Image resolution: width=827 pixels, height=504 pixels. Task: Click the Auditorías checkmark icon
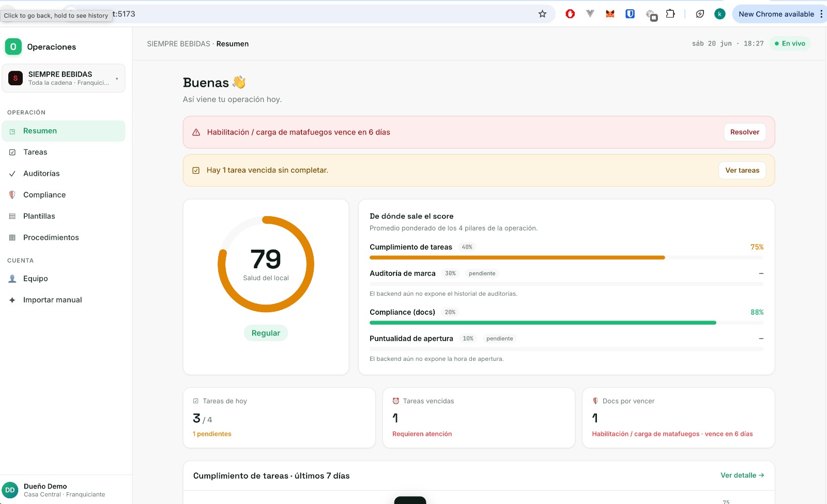(12, 174)
